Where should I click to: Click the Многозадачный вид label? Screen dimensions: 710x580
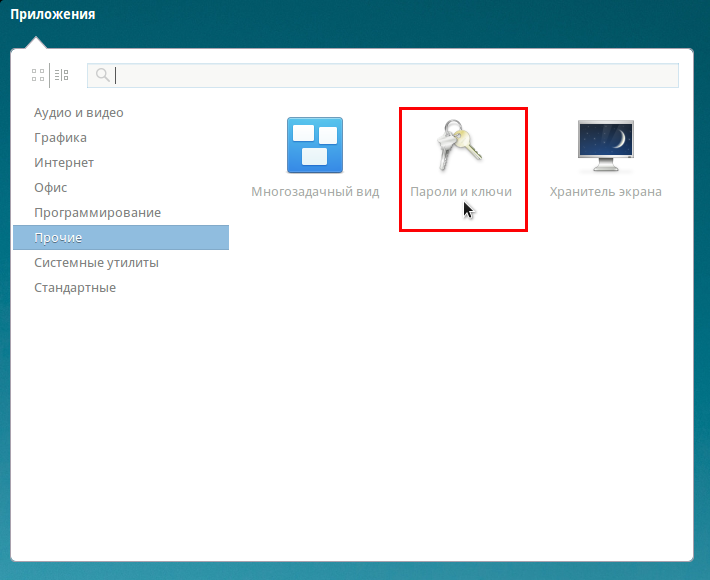coord(315,192)
